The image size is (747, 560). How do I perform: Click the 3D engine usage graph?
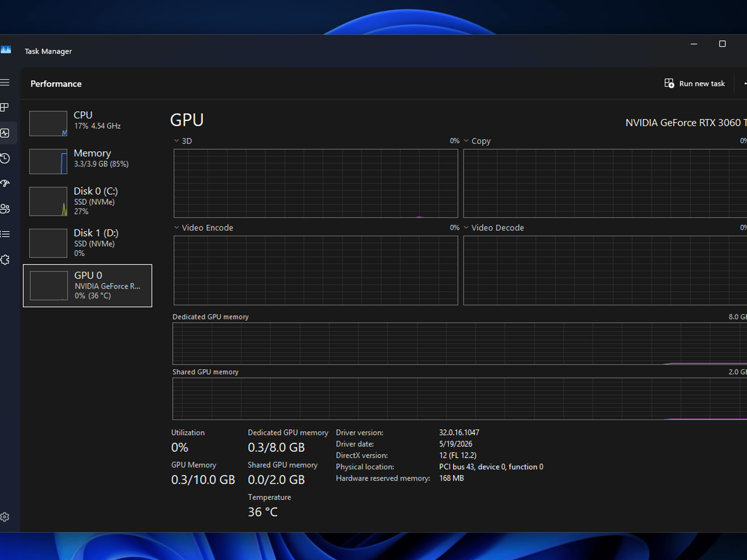[x=316, y=183]
